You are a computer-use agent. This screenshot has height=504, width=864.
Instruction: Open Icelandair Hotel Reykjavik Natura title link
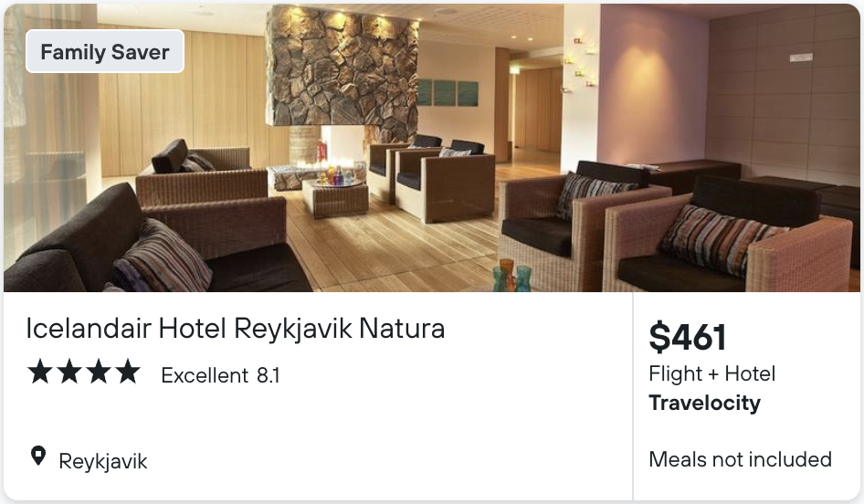(236, 329)
